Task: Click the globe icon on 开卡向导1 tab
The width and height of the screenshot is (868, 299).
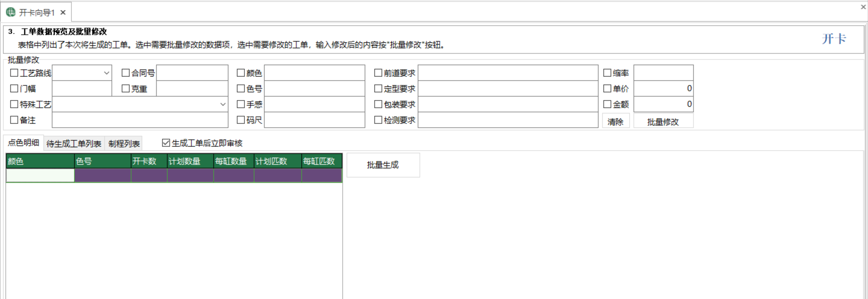Action: 11,12
